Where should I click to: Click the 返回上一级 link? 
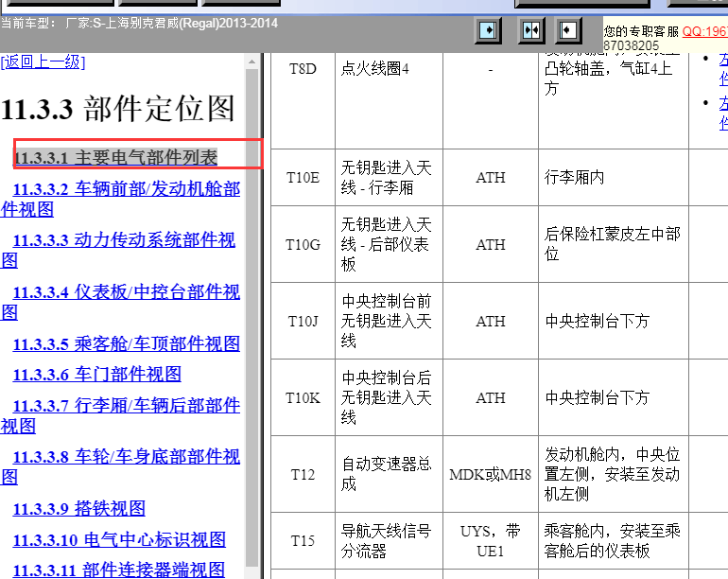click(43, 61)
